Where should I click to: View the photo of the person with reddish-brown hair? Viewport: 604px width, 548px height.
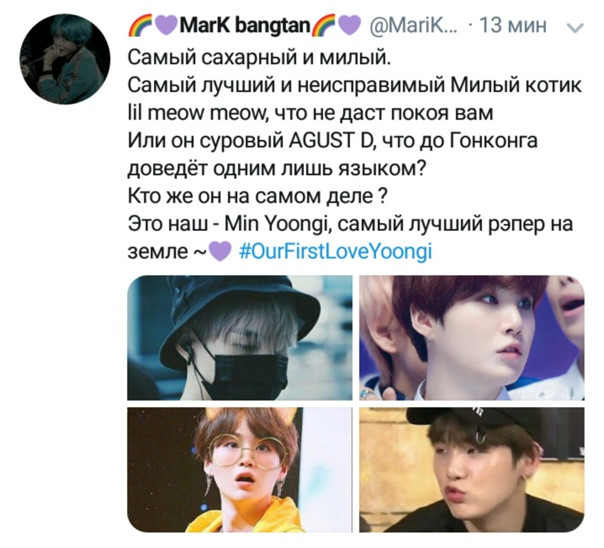click(472, 338)
